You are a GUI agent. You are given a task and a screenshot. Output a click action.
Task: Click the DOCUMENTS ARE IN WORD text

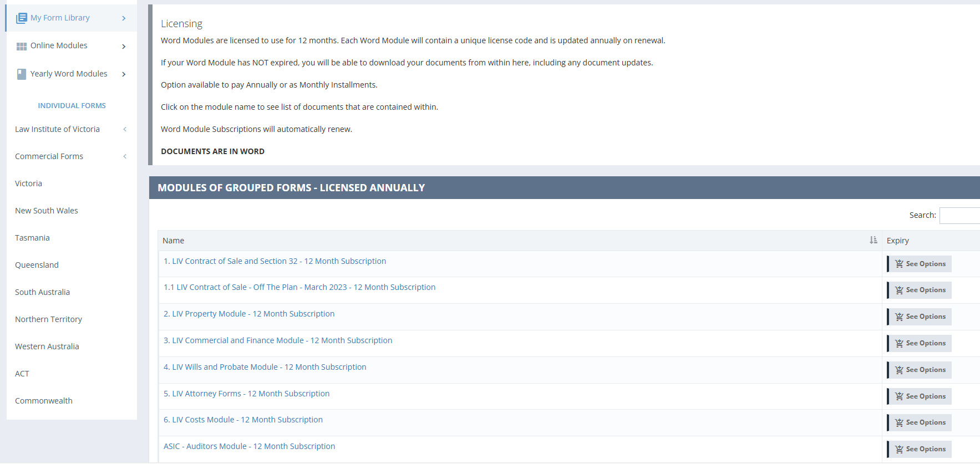coord(212,151)
